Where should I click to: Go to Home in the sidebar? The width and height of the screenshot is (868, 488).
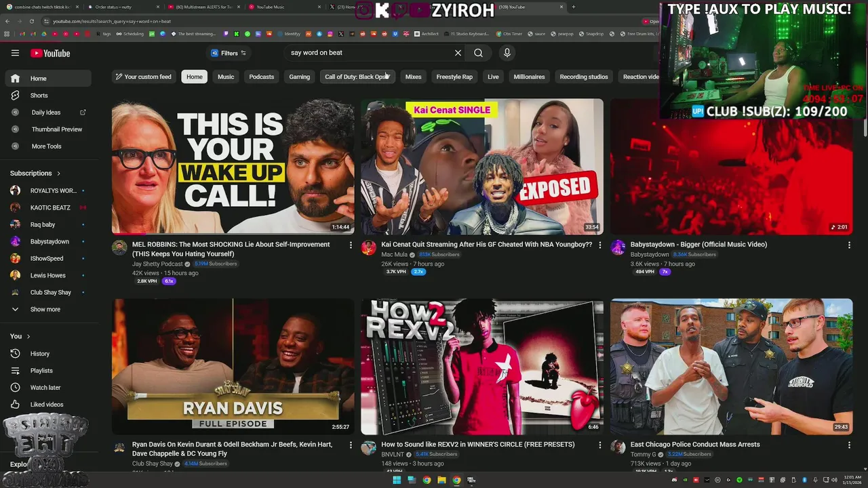47,79
